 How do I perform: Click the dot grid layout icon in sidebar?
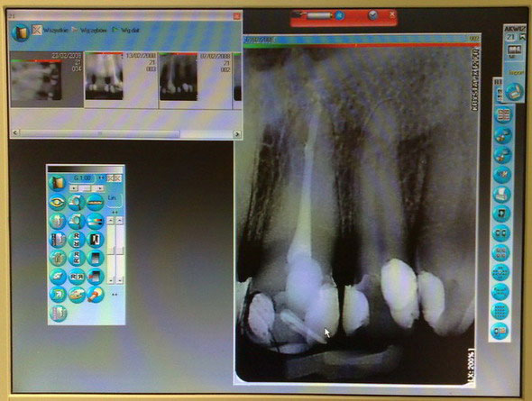pos(500,311)
